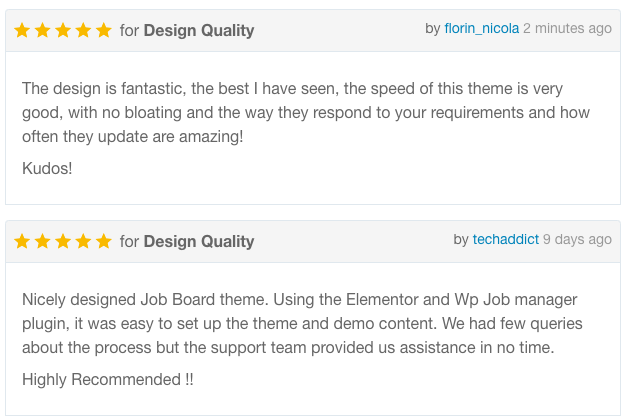Click the third star in florin_nicola's review
This screenshot has width=626, height=420.
click(63, 30)
